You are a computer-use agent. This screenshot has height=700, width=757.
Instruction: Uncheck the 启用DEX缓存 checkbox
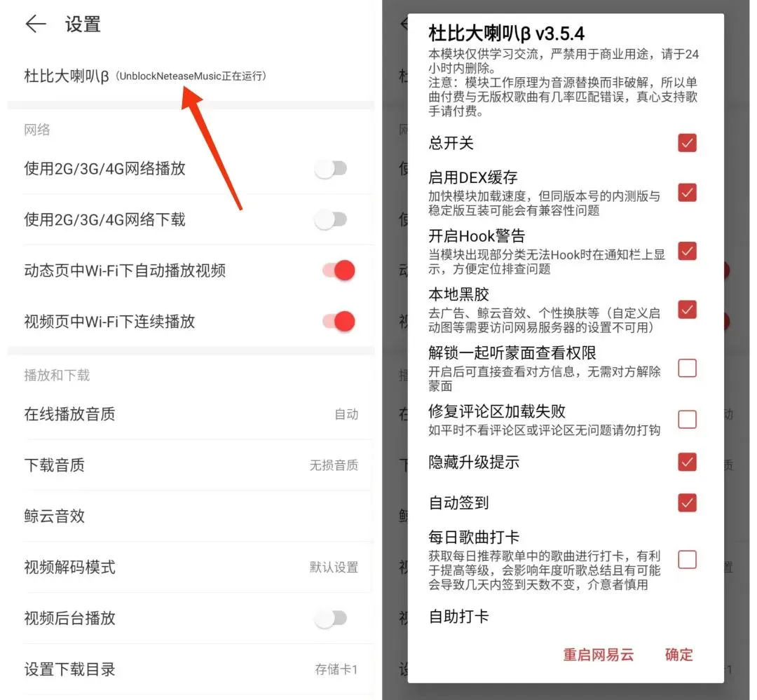point(687,193)
